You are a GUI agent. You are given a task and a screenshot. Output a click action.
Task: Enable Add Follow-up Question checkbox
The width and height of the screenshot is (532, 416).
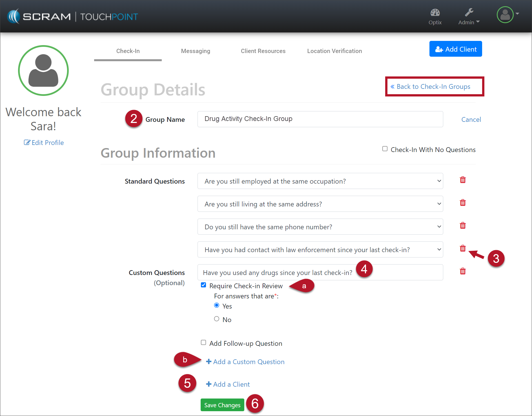pos(203,343)
